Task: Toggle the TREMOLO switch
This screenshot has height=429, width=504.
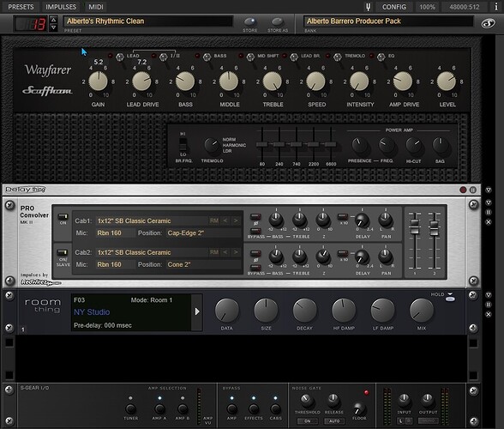Action: 338,57
